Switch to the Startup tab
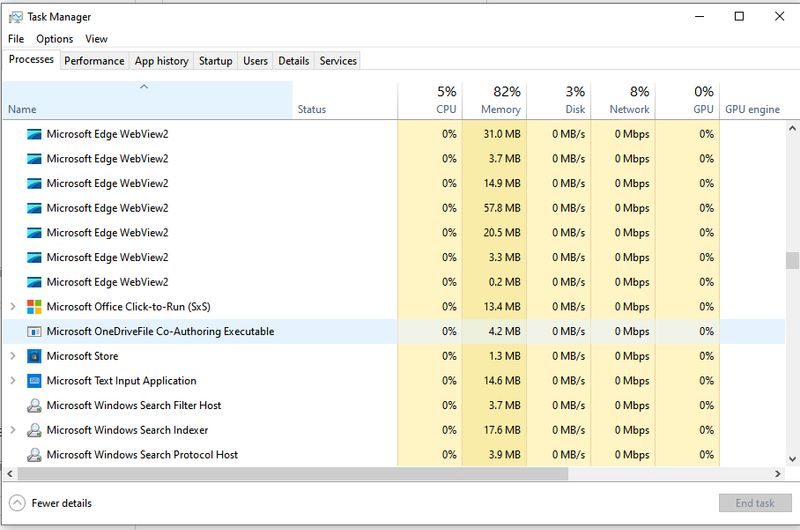Image resolution: width=800 pixels, height=530 pixels. pyautogui.click(x=215, y=61)
